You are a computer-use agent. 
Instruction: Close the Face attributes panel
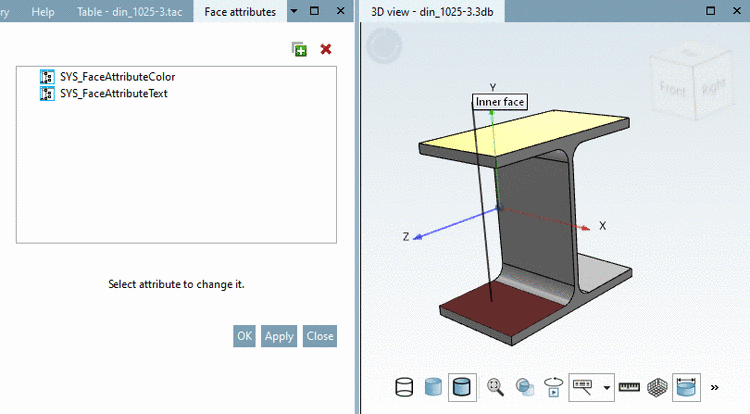point(341,11)
